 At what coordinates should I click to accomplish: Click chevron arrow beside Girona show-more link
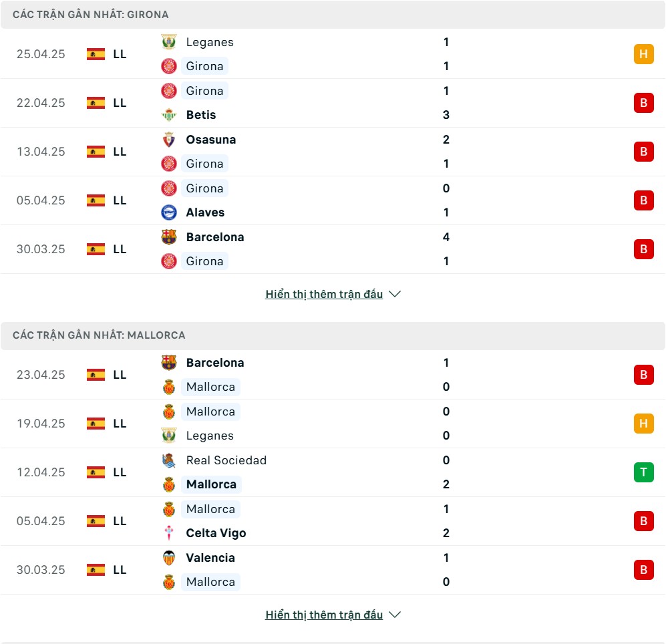point(395,294)
